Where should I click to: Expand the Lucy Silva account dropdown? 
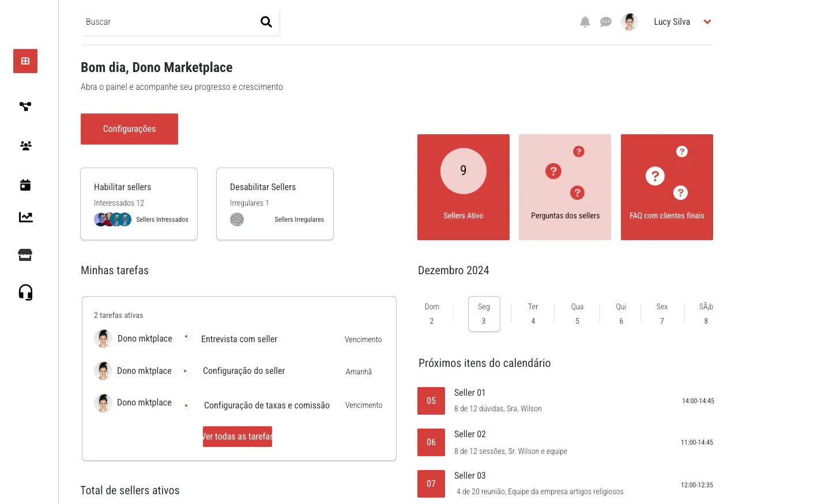pyautogui.click(x=707, y=22)
